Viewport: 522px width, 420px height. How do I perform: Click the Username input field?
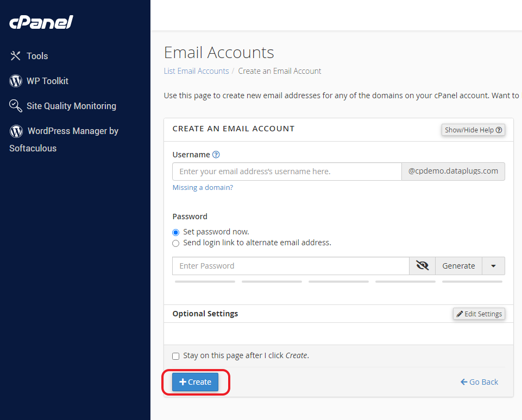[x=286, y=171]
